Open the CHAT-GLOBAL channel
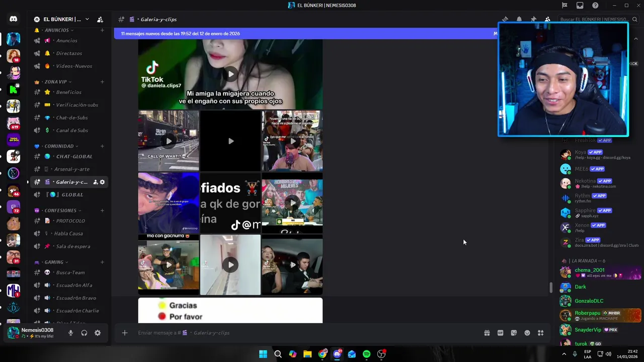The height and width of the screenshot is (362, 644). tap(69, 156)
